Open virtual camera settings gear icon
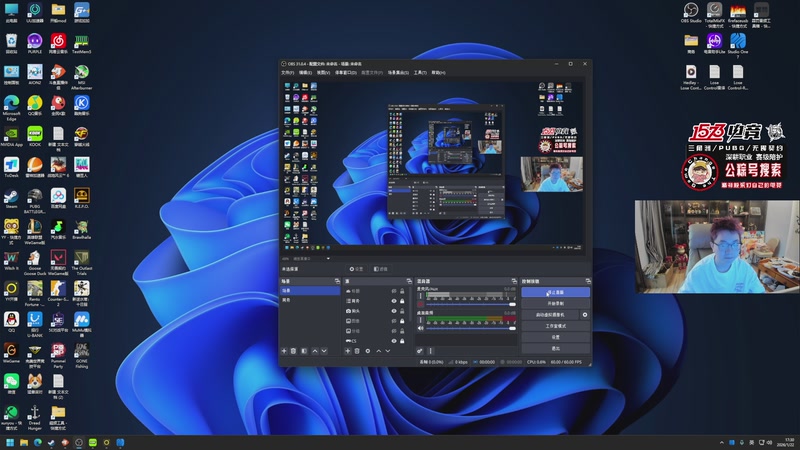800x450 pixels. (585, 314)
